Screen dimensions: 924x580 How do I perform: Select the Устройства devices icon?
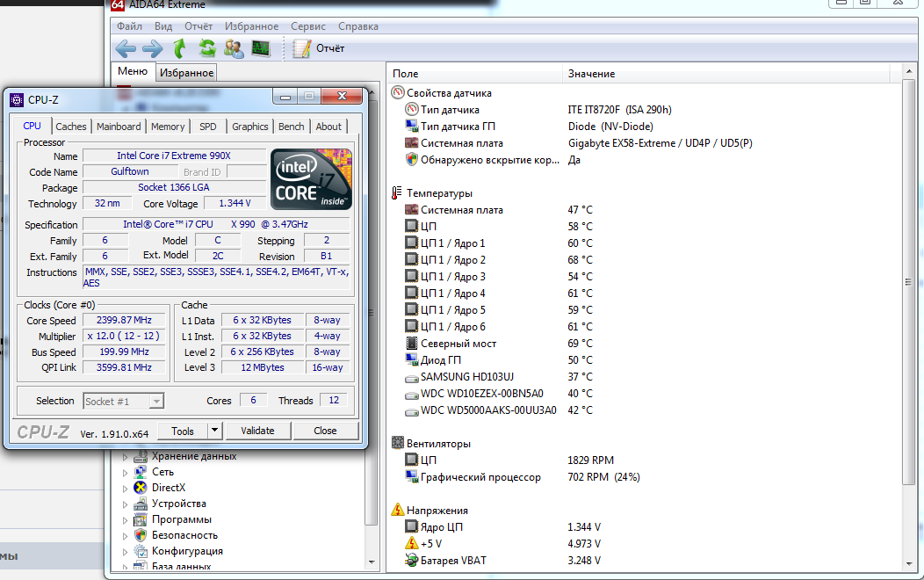tap(141, 504)
